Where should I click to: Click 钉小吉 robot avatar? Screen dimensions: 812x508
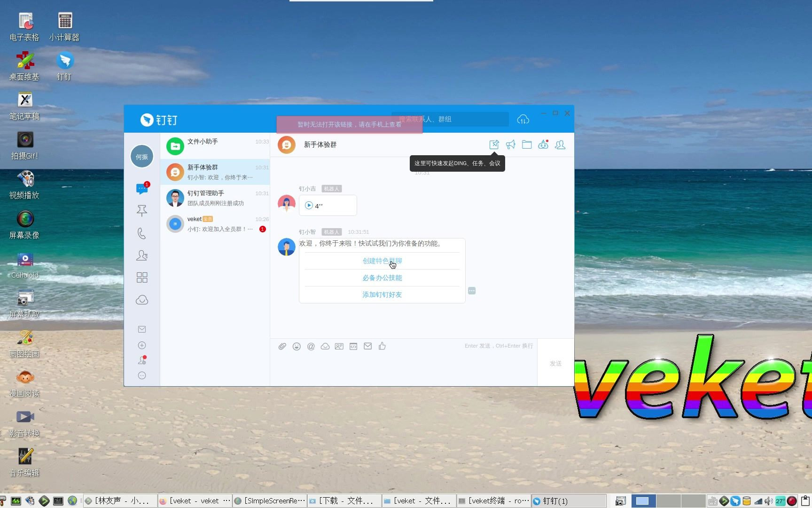pyautogui.click(x=287, y=204)
